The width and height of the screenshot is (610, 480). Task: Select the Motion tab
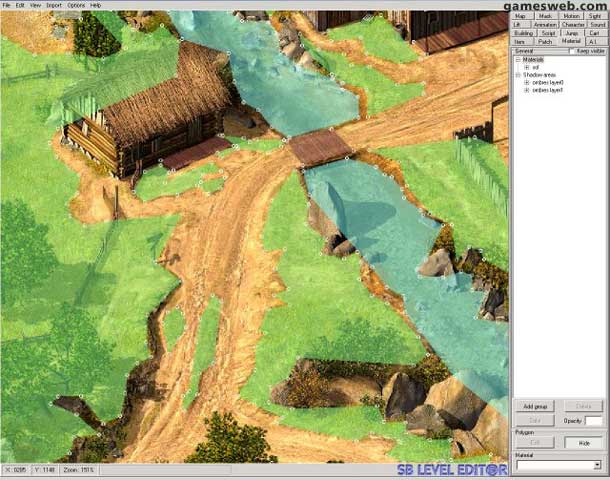572,16
